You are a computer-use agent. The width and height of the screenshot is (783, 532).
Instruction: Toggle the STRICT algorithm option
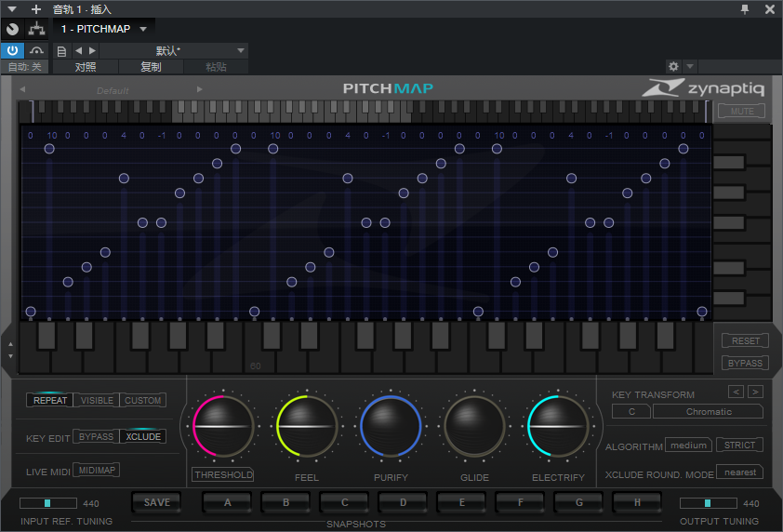coord(739,445)
